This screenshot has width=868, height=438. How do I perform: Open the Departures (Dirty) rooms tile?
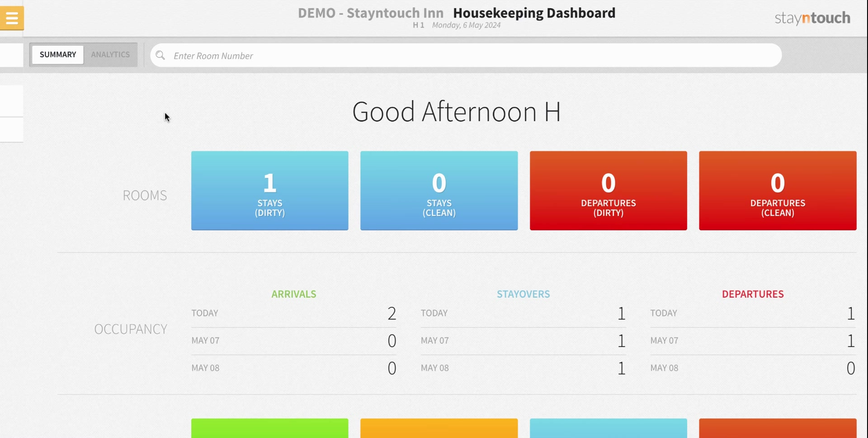point(609,190)
